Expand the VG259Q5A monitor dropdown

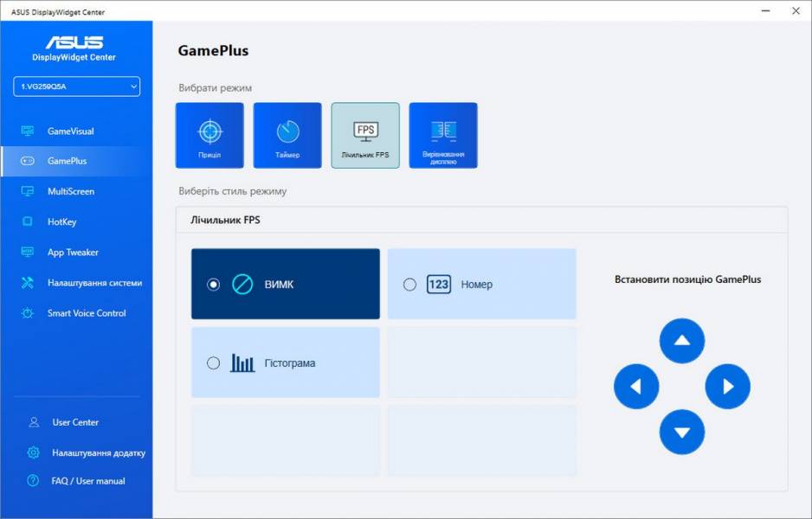(x=76, y=86)
